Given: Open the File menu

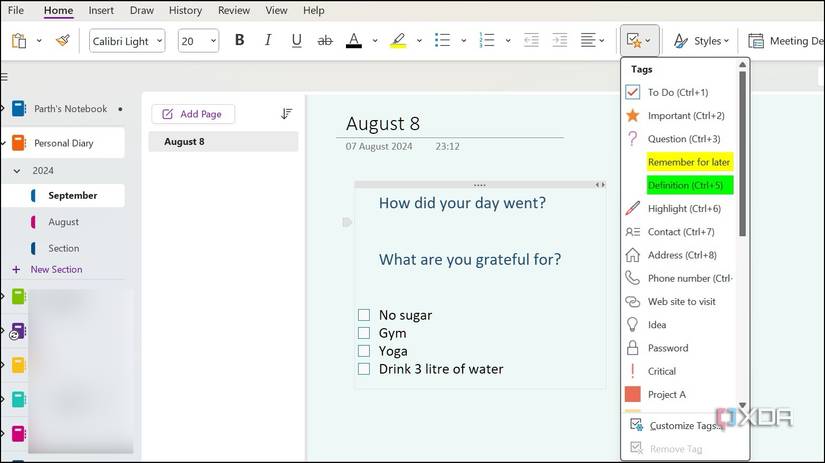Looking at the screenshot, I should [15, 10].
